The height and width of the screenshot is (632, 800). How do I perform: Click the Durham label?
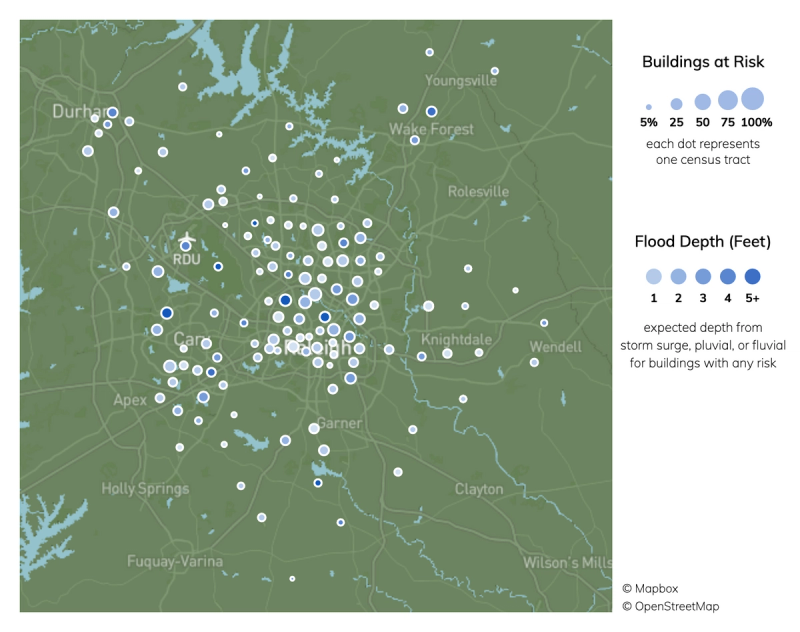[82, 110]
